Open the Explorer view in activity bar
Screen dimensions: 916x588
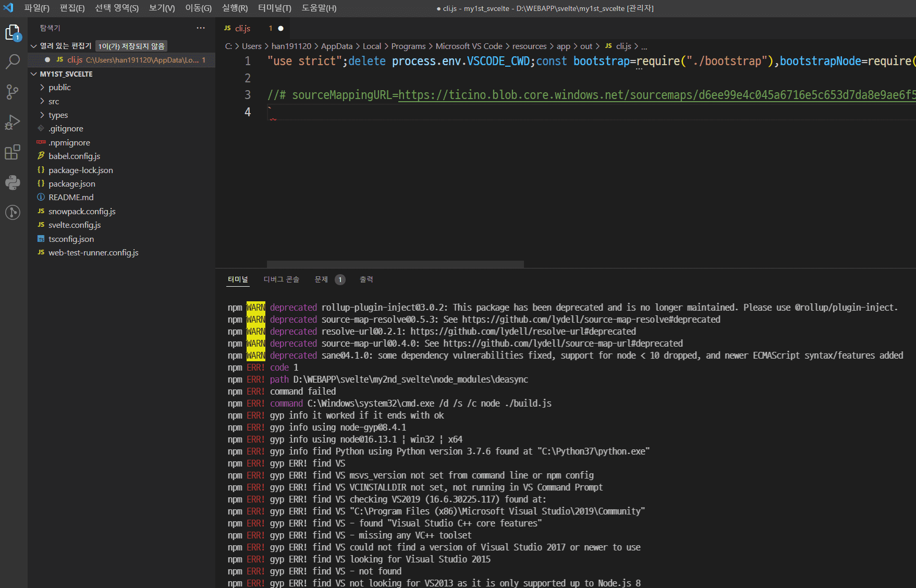13,32
